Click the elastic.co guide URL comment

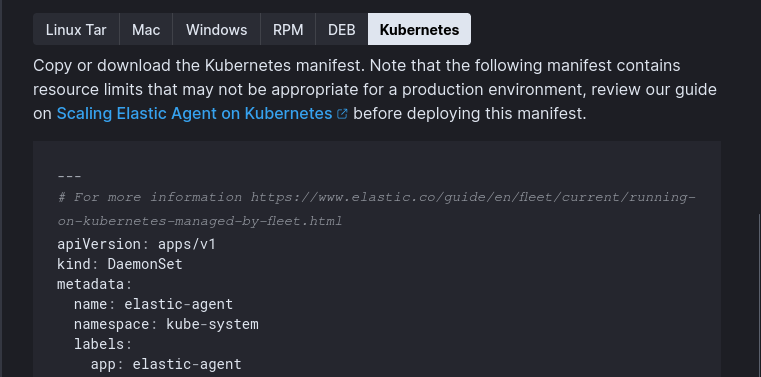coord(376,197)
